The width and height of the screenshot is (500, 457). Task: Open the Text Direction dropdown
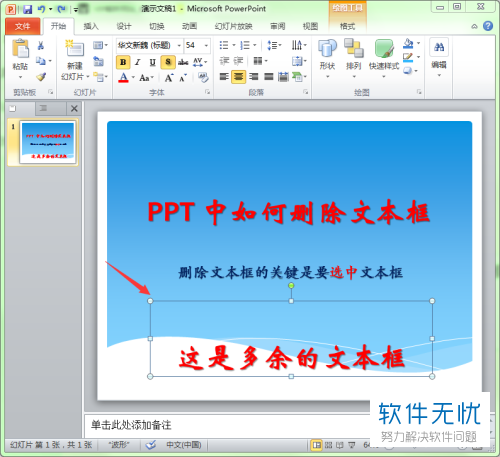[x=299, y=45]
